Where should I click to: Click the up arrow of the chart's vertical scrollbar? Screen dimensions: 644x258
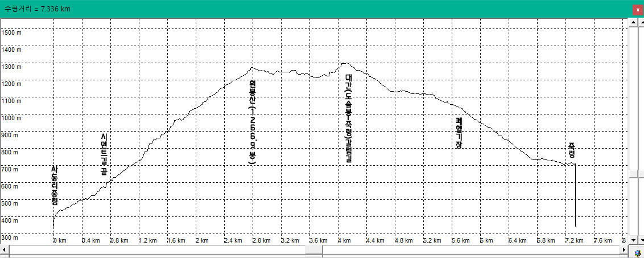click(x=633, y=23)
